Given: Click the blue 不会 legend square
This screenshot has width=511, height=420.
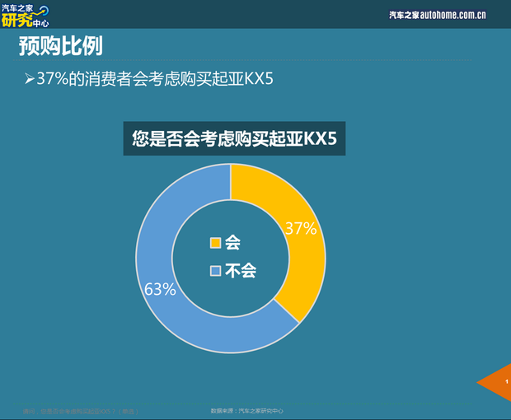Looking at the screenshot, I should coord(216,271).
